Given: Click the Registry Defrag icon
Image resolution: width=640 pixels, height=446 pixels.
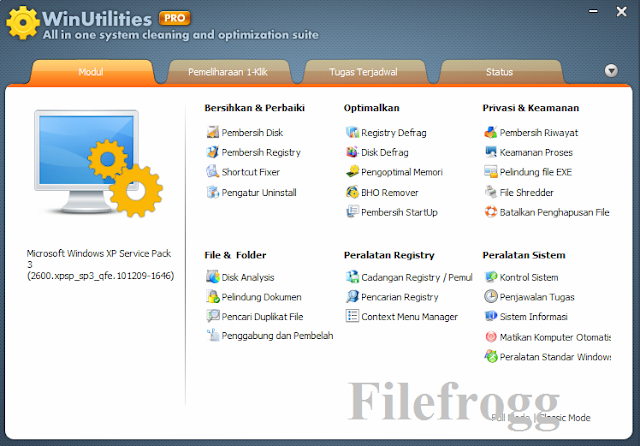Looking at the screenshot, I should click(352, 132).
